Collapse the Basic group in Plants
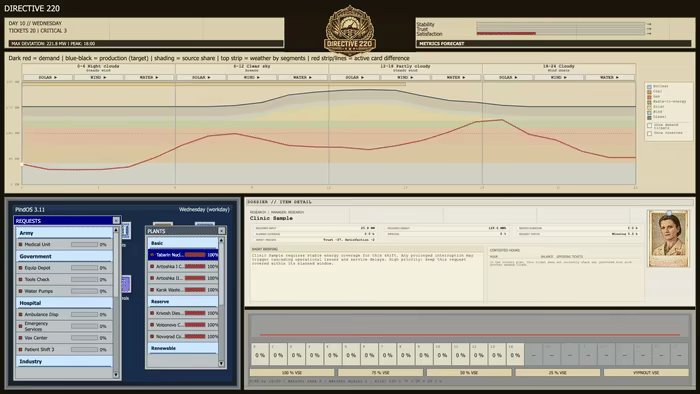The image size is (700, 394). pyautogui.click(x=183, y=243)
